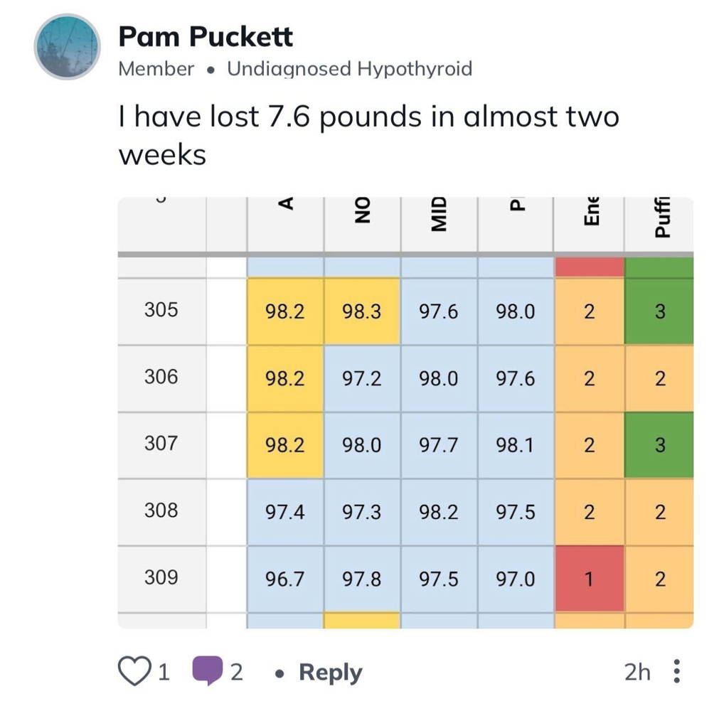Select row header 309
This screenshot has height=728, width=724.
[x=161, y=577]
